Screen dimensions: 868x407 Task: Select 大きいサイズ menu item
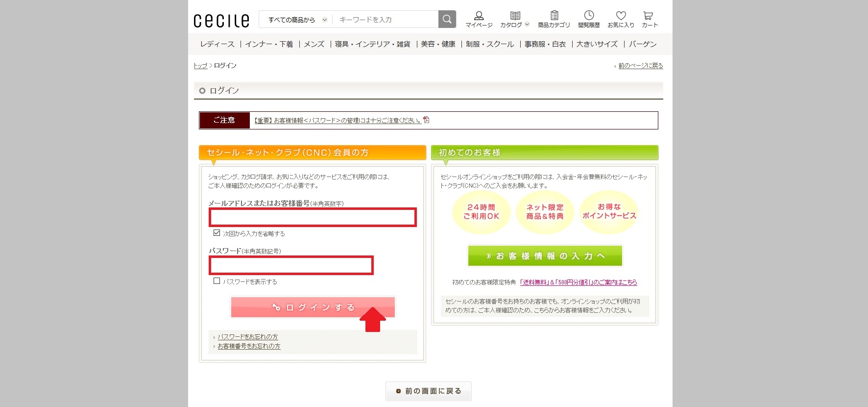[x=597, y=44]
